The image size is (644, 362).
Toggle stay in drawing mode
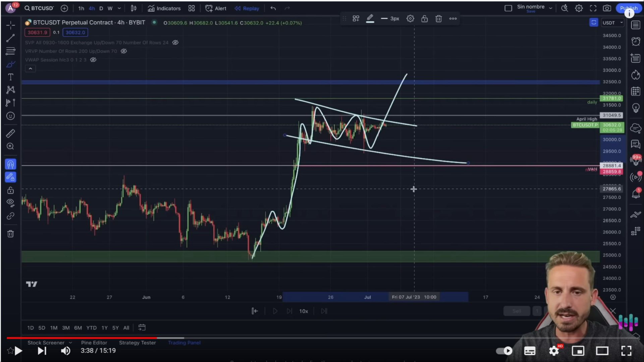click(10, 177)
